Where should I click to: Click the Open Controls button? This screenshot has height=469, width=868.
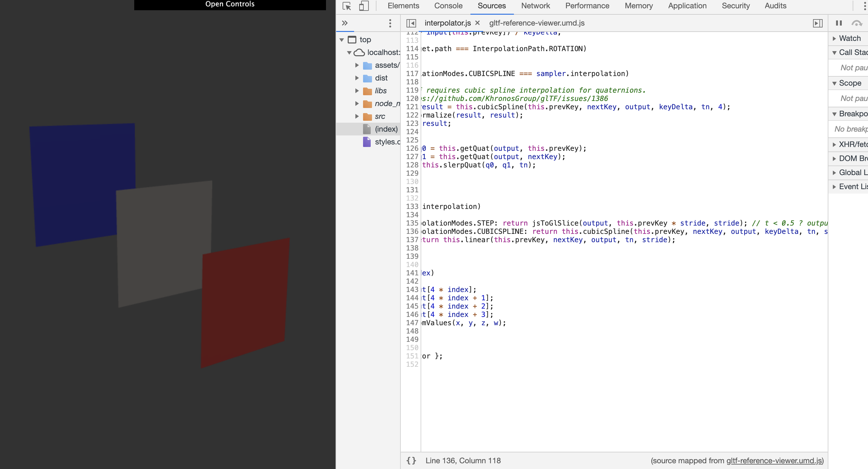tap(230, 4)
